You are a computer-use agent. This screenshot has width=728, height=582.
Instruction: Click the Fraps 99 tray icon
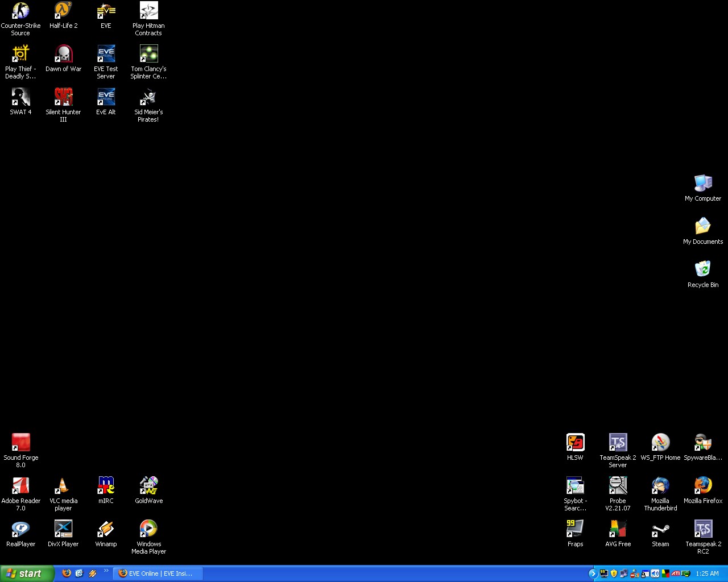[604, 573]
